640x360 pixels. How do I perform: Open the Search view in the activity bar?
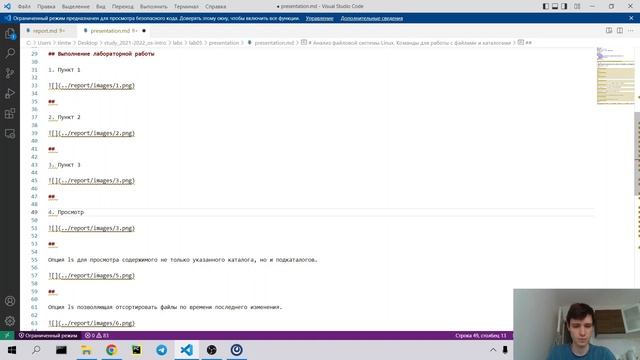tap(10, 53)
